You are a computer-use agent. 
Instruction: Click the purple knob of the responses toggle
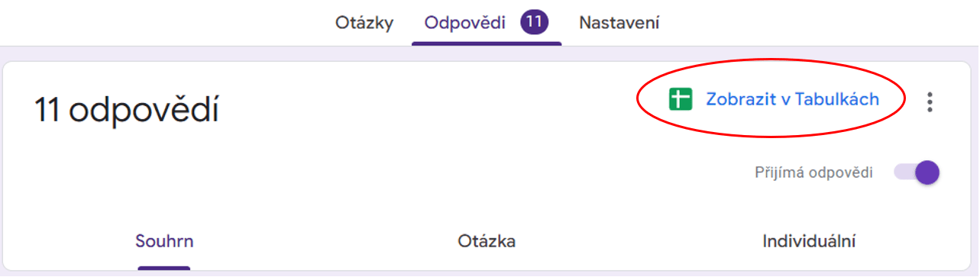click(927, 172)
